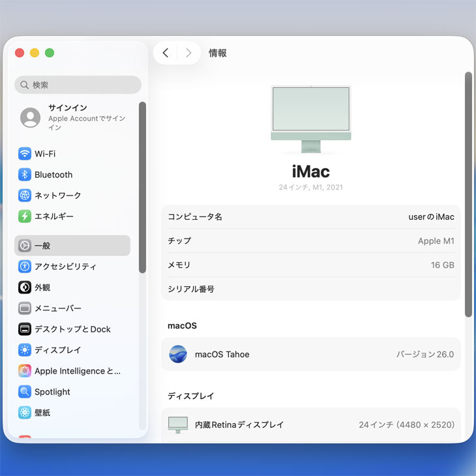Screen dimensions: 476x476
Task: Select the Bluetooth icon in sidebar
Action: coord(25,175)
